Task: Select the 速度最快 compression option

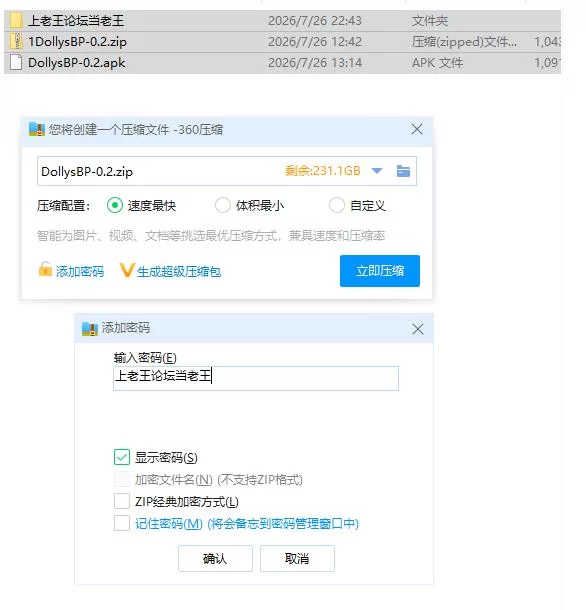Action: point(115,205)
